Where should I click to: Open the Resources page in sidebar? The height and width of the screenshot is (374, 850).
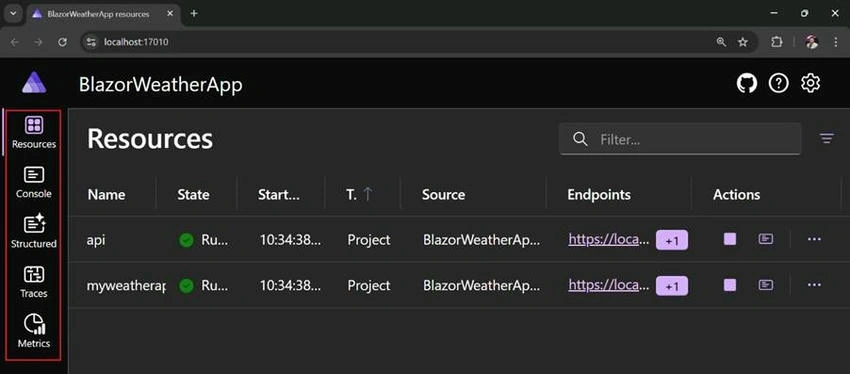pos(34,133)
